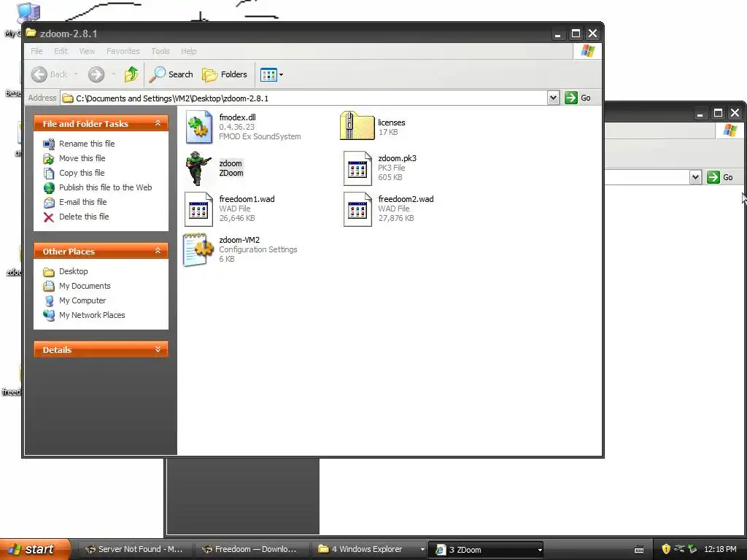This screenshot has width=747, height=560.
Task: Select the freedoom2.wad file icon
Action: (x=357, y=209)
